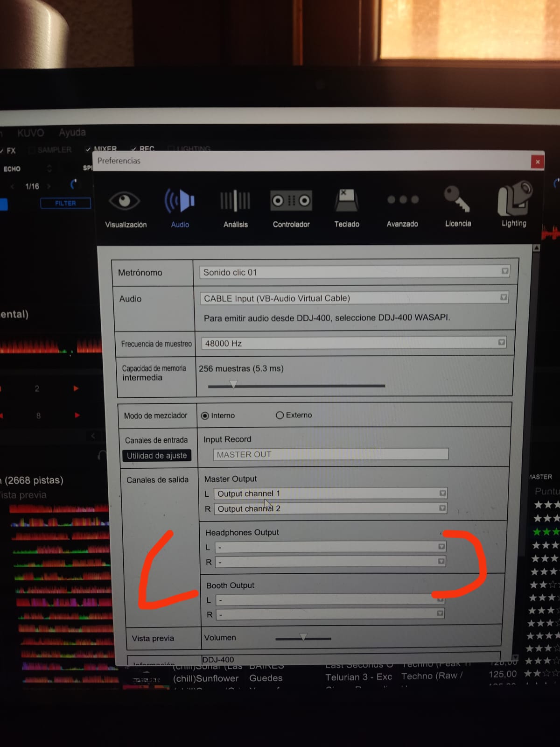Select the Externo mixer mode

pos(280,415)
